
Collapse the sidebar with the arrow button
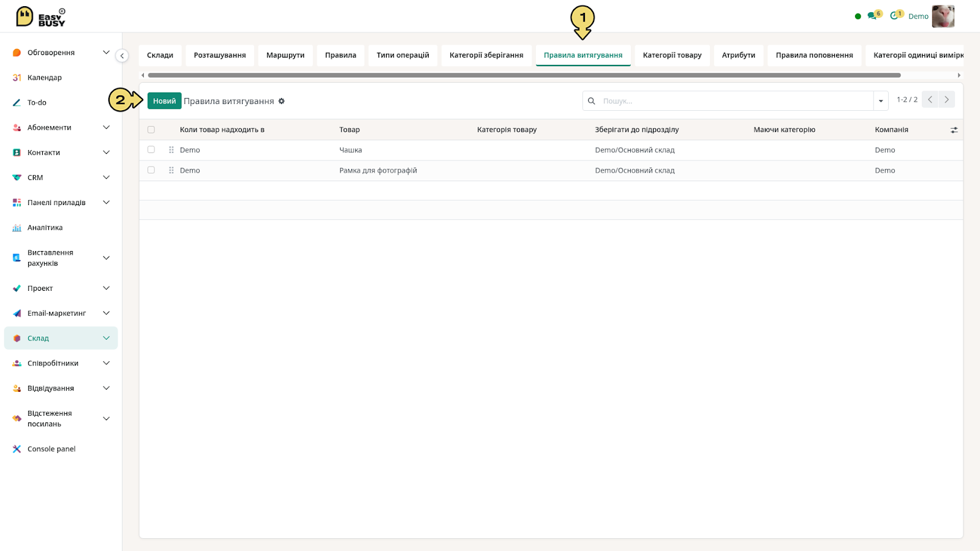pyautogui.click(x=122, y=56)
